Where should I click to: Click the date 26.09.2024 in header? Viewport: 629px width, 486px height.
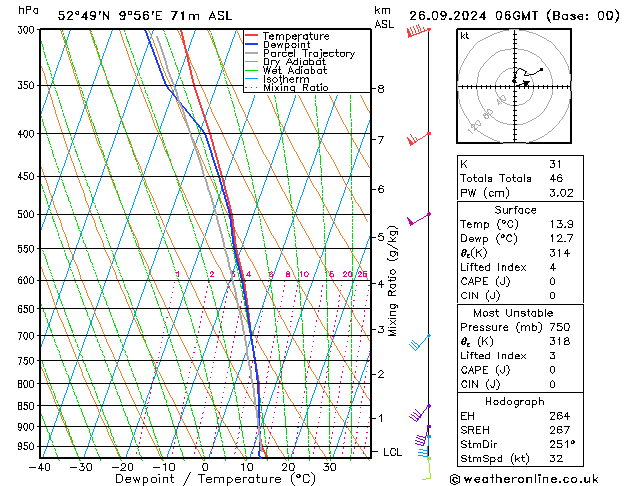click(447, 16)
